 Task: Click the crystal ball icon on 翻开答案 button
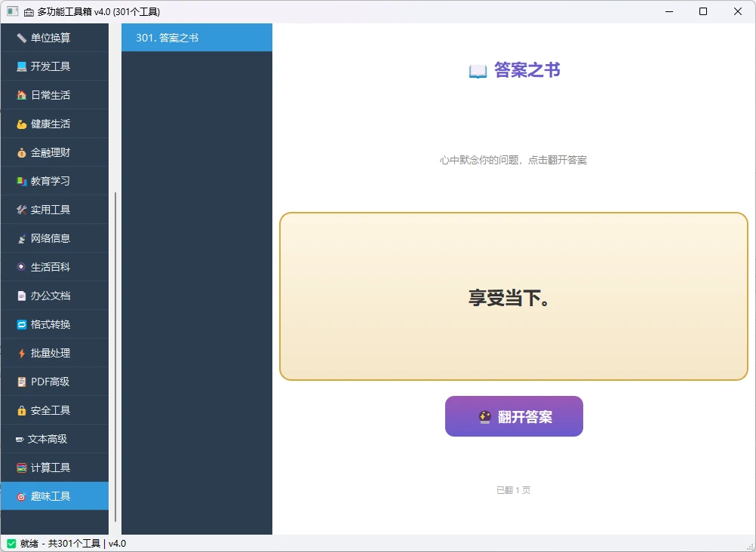click(485, 416)
